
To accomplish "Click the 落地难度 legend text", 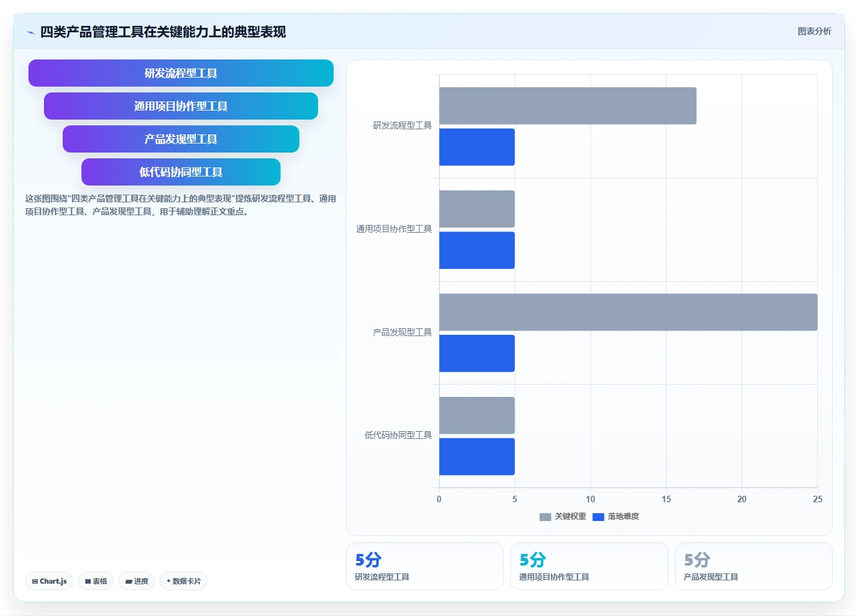I will pos(623,516).
